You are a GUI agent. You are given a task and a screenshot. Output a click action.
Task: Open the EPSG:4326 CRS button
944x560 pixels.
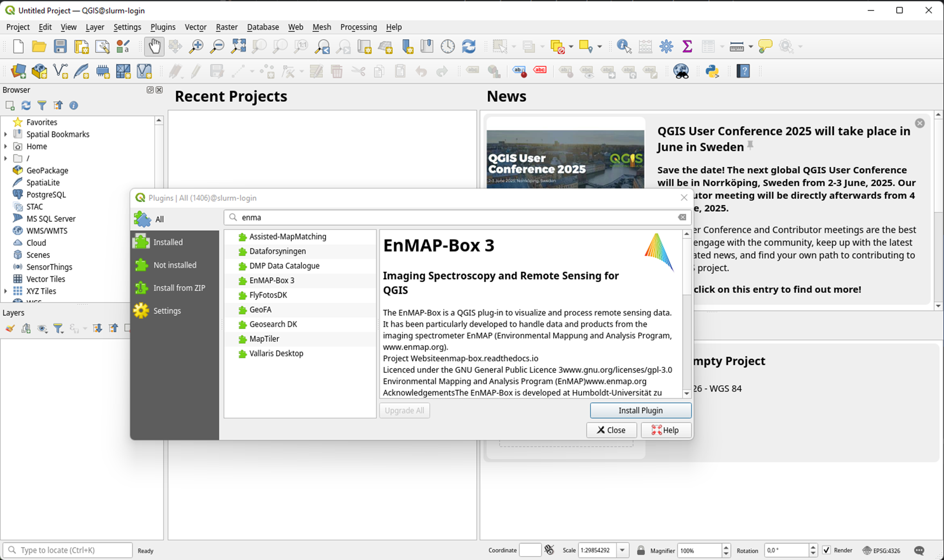(x=881, y=550)
